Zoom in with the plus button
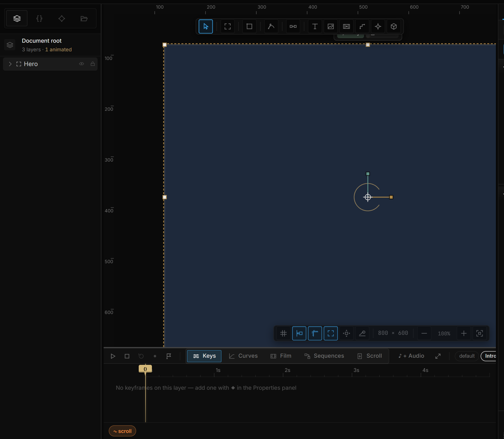This screenshot has width=504, height=439. [x=464, y=333]
